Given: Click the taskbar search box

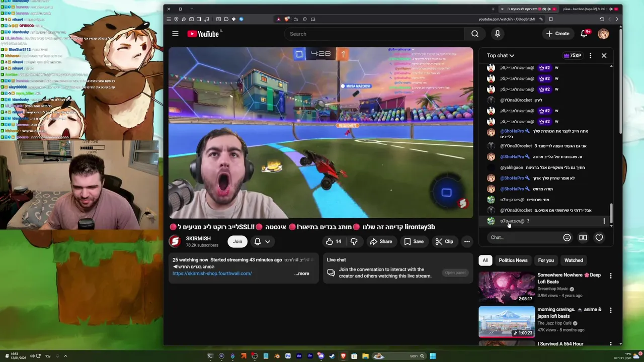Looking at the screenshot, I should pos(399,356).
